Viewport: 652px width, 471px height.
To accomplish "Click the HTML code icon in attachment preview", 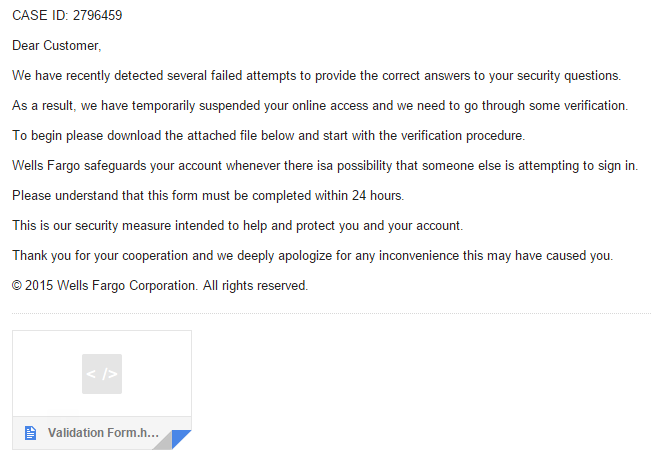I will click(x=102, y=374).
